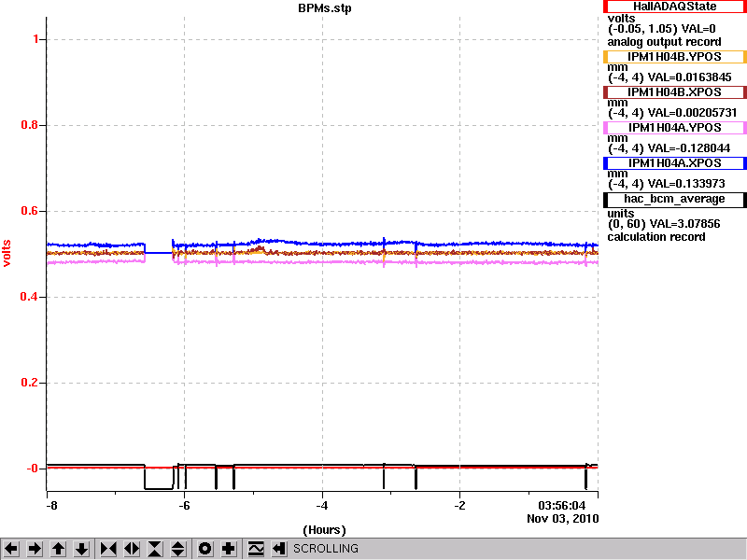
Task: Click the vertical icon with up-down triangles
Action: (178, 549)
